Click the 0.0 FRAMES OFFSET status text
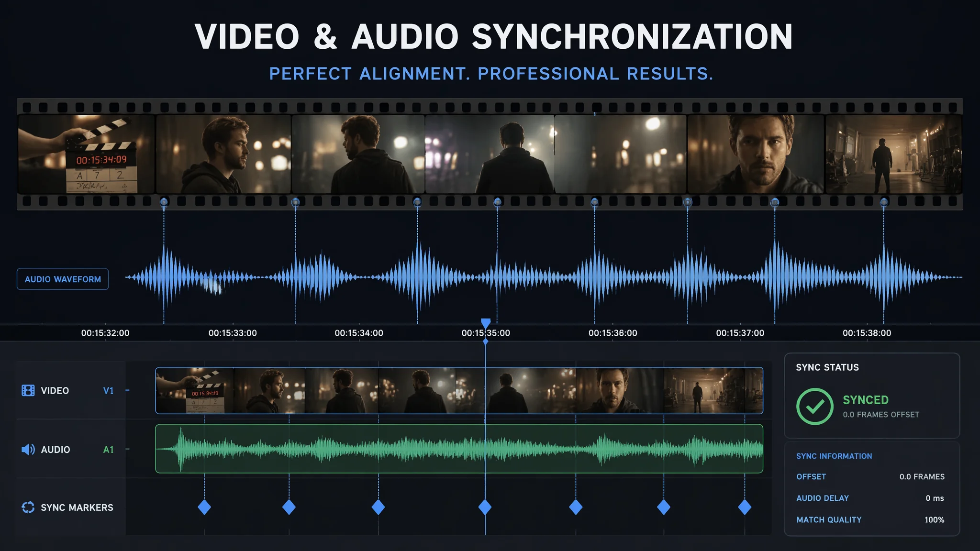 pos(881,415)
